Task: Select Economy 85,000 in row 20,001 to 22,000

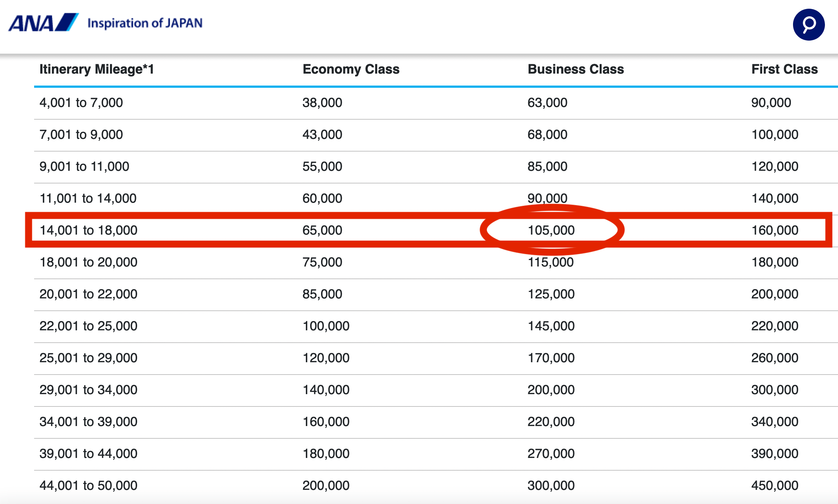Action: 323,294
